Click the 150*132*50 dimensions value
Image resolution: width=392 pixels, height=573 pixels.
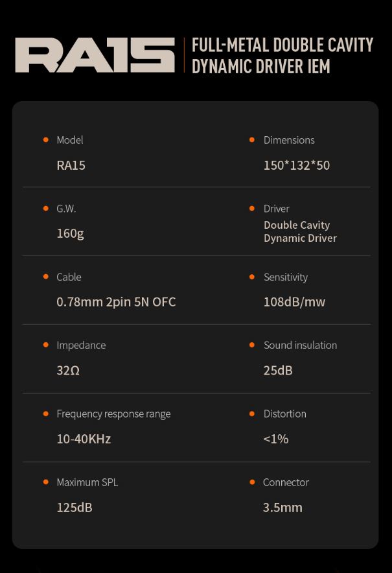296,165
